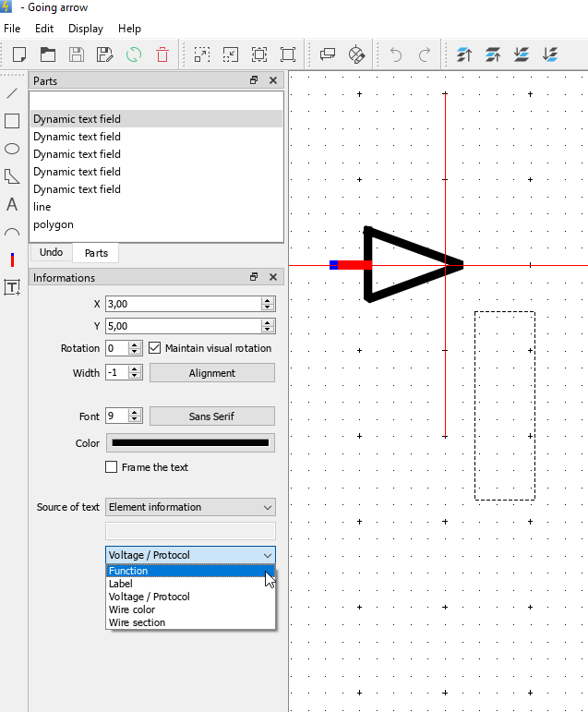Choose Wire color from dropdown list
This screenshot has height=712, width=588.
132,609
